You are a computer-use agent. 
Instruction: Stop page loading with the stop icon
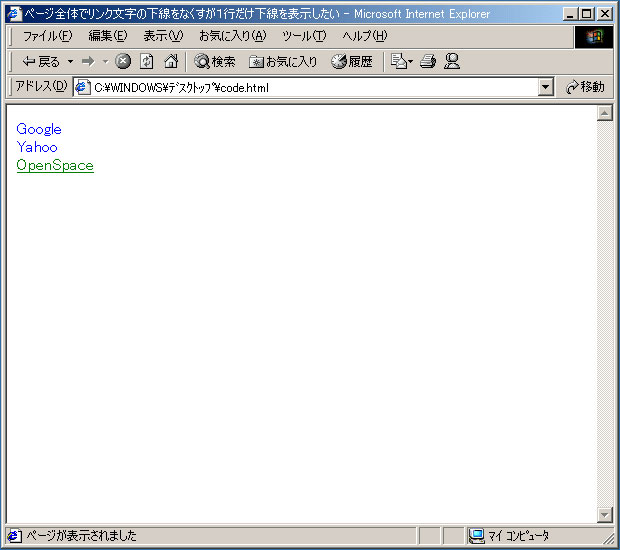pyautogui.click(x=123, y=62)
